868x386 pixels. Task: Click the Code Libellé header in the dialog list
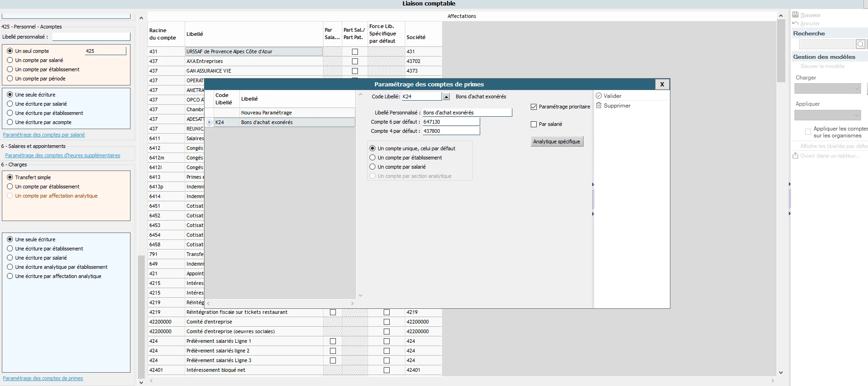coord(226,99)
